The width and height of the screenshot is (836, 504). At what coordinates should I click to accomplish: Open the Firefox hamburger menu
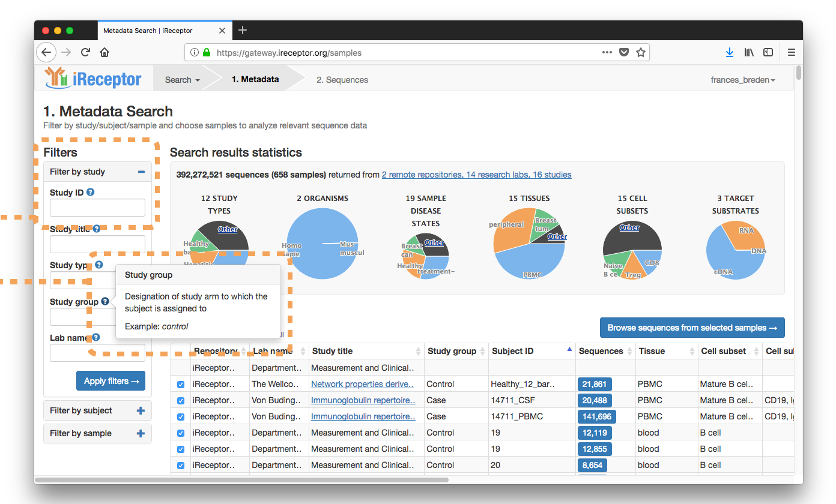point(792,52)
